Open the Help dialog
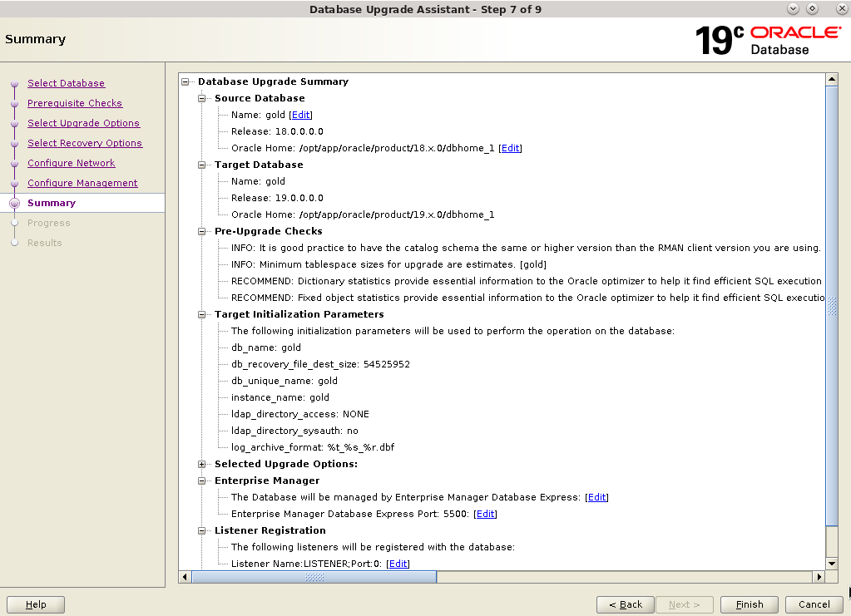851x616 pixels. pos(35,604)
